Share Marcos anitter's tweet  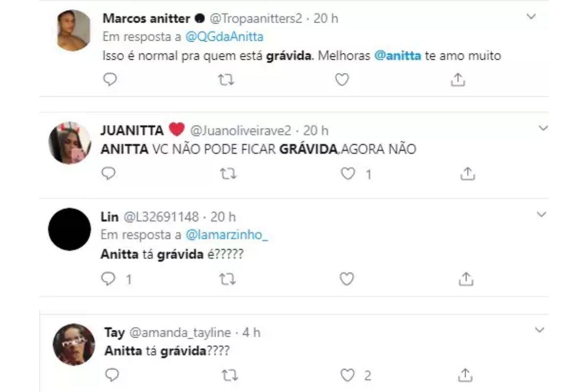pyautogui.click(x=457, y=79)
